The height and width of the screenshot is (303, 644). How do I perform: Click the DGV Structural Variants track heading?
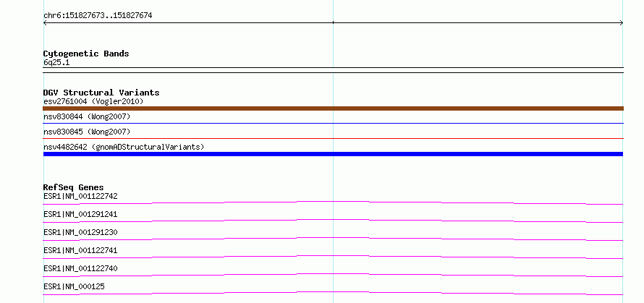101,93
